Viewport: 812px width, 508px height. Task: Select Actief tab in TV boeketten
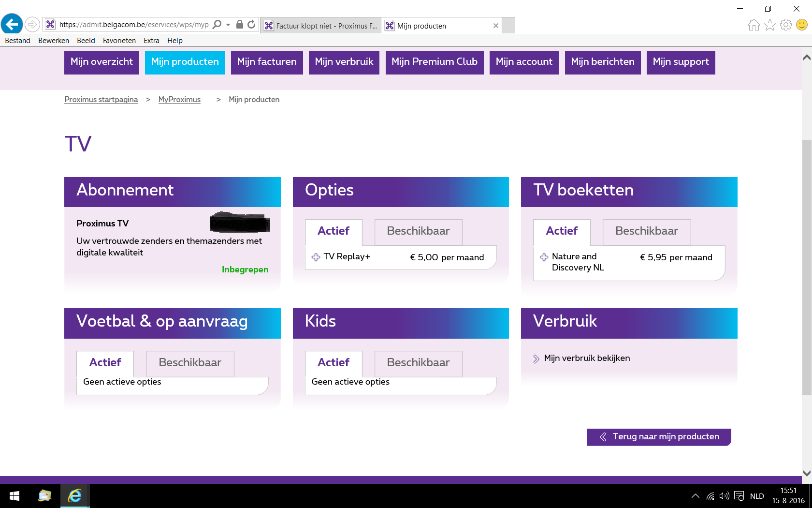(562, 232)
